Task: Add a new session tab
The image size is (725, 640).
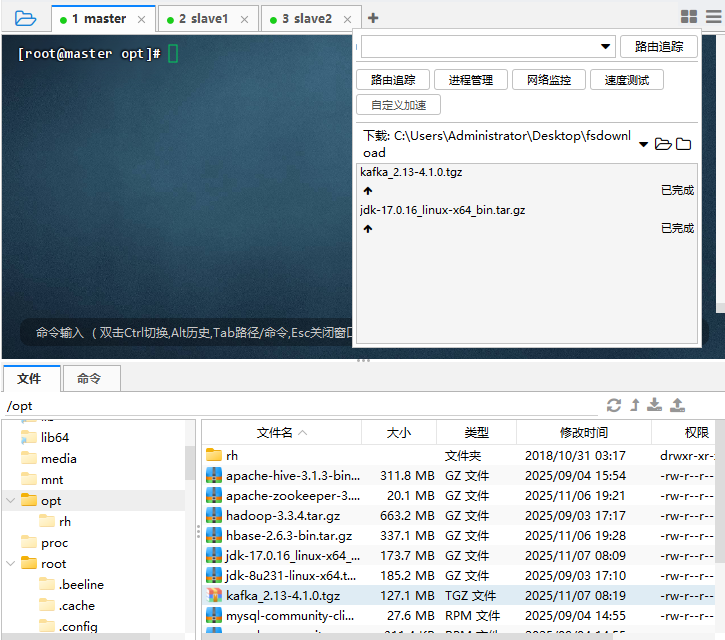Action: [x=373, y=18]
